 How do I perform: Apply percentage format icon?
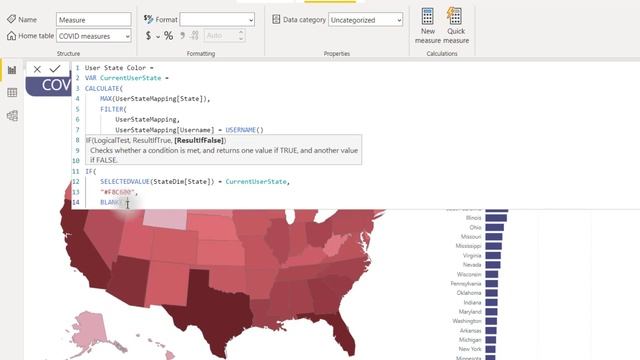(x=168, y=36)
